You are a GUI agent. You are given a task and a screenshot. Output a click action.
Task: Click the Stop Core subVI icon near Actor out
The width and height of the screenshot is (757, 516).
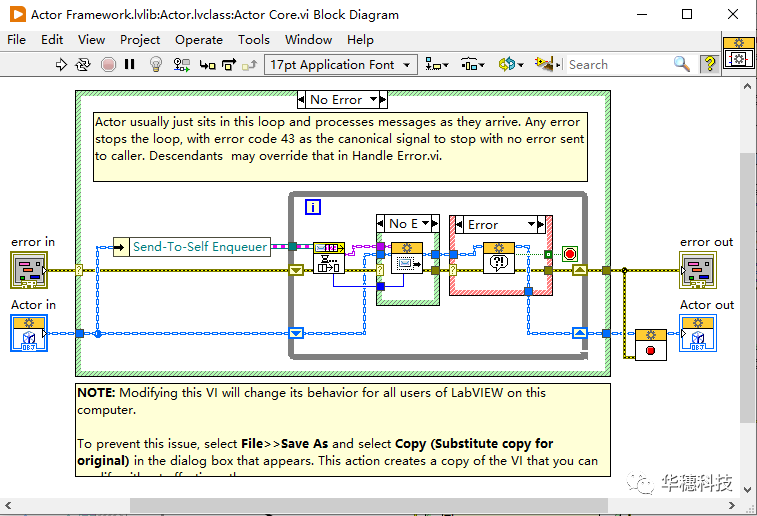point(651,345)
